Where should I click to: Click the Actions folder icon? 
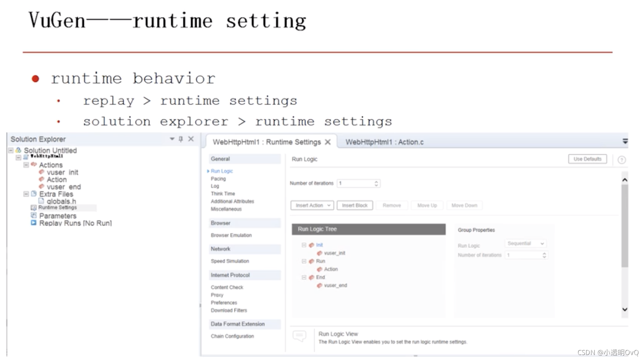tap(34, 164)
